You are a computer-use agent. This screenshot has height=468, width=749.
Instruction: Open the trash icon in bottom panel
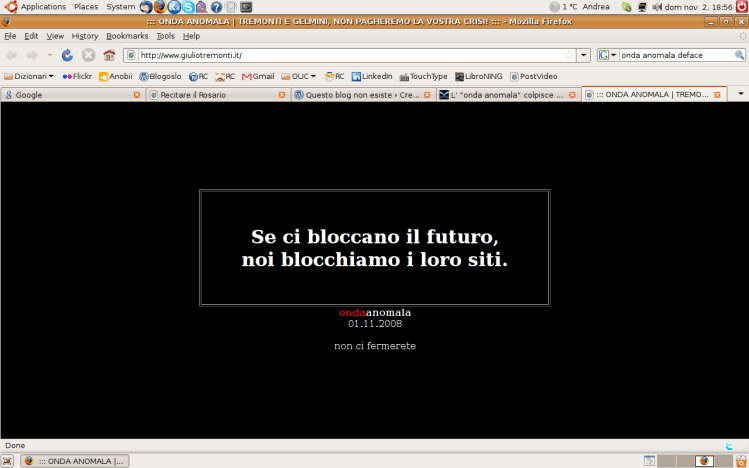pyautogui.click(x=742, y=461)
